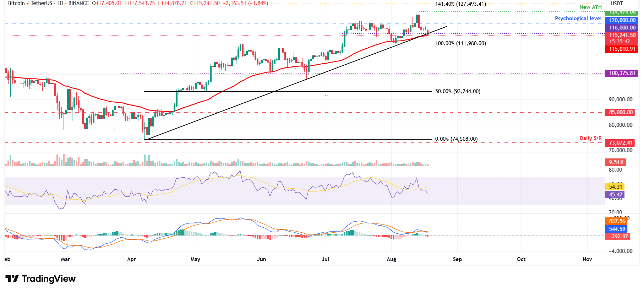
Task: Click the -4,000.00 MACD axis value
Action: [620, 251]
